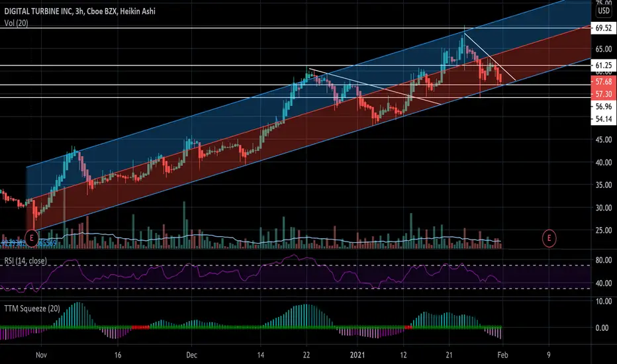The height and width of the screenshot is (364, 617).
Task: Click the RSI 80.00 scale value
Action: pos(604,260)
